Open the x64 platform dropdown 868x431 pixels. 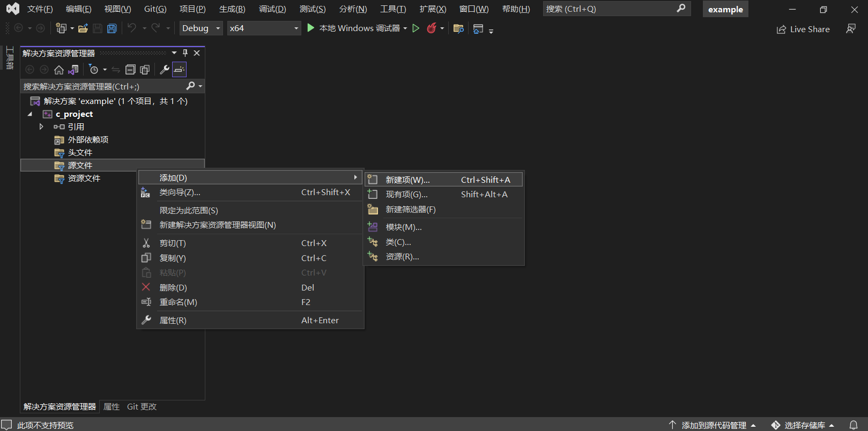263,28
